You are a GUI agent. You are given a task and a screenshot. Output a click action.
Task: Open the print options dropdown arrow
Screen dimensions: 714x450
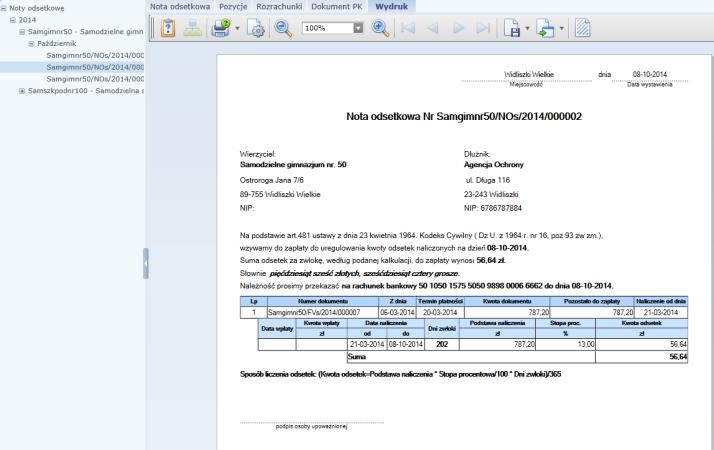point(237,28)
